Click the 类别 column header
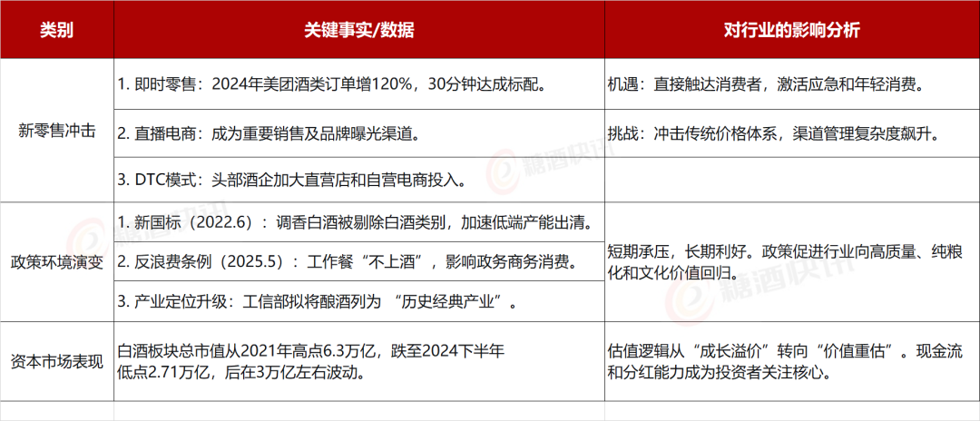 pos(57,30)
